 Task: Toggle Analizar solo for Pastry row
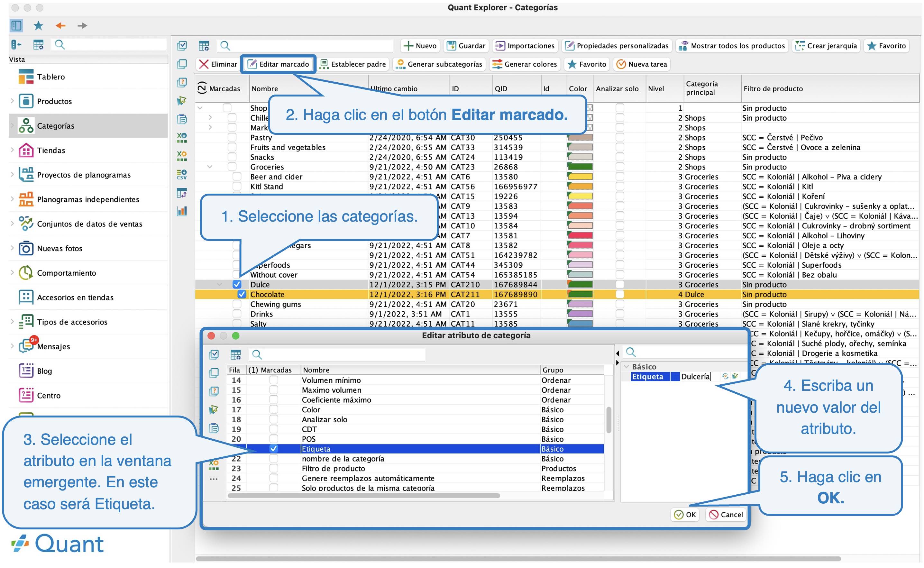(x=620, y=137)
